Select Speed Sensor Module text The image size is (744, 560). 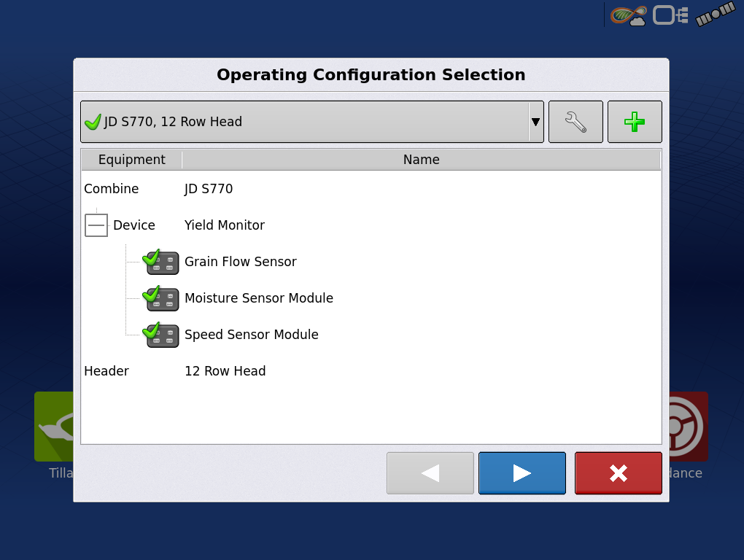coord(252,335)
